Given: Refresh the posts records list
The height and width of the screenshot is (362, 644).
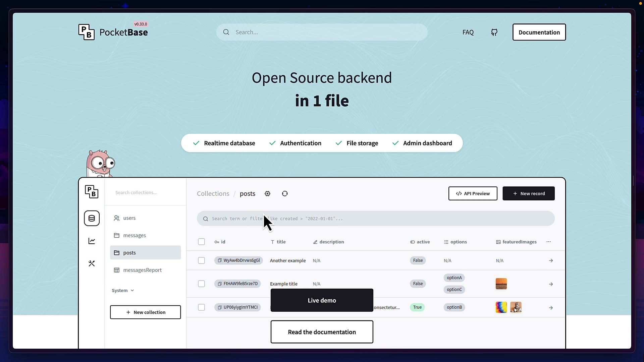Looking at the screenshot, I should [x=284, y=193].
